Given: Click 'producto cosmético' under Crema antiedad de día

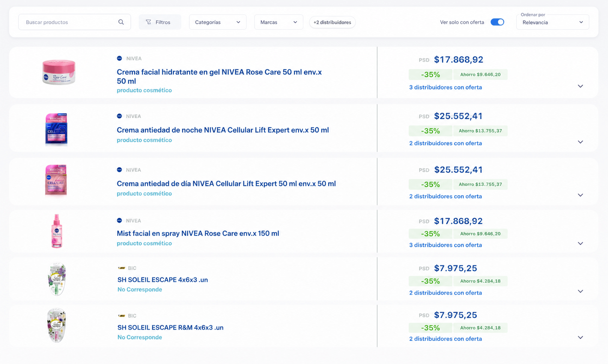Looking at the screenshot, I should coord(144,194).
